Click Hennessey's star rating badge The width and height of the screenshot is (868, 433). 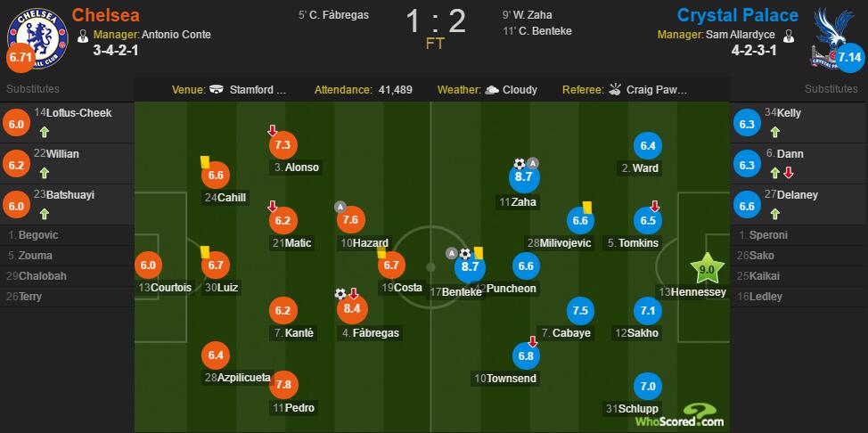704,268
